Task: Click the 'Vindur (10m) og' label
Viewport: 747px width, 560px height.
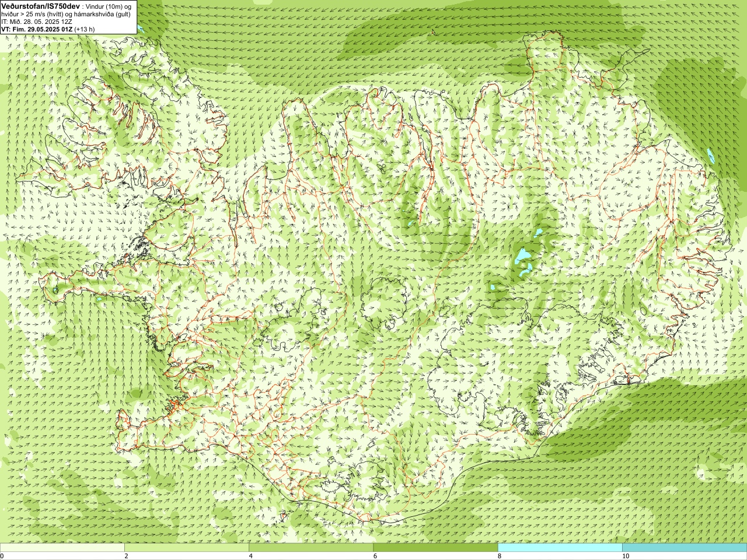Action: coord(109,7)
